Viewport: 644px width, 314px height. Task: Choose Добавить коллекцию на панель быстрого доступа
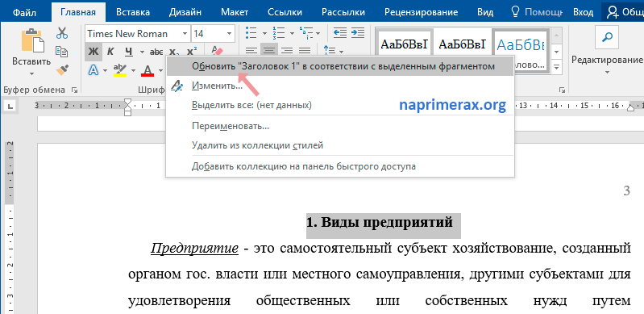(x=340, y=166)
